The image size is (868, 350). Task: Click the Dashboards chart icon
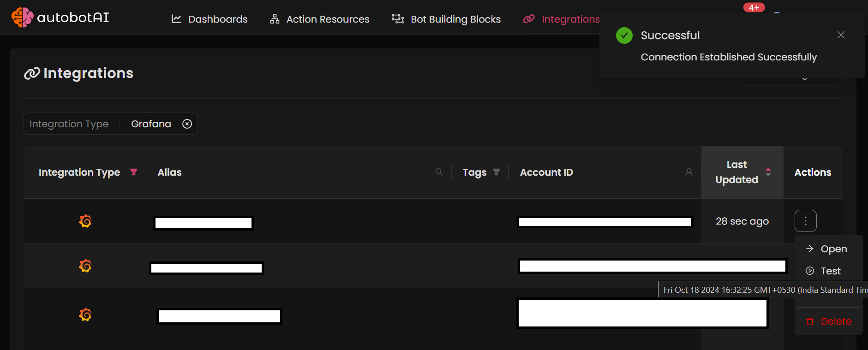pyautogui.click(x=176, y=19)
